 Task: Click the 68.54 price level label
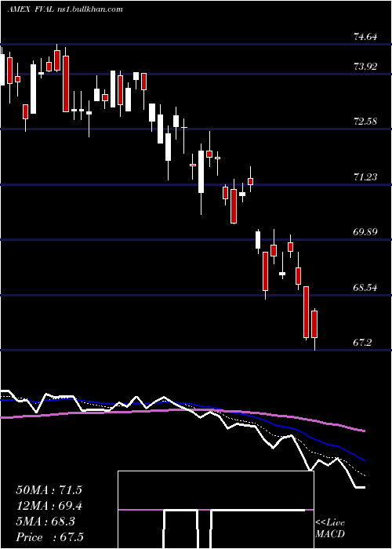pos(365,288)
